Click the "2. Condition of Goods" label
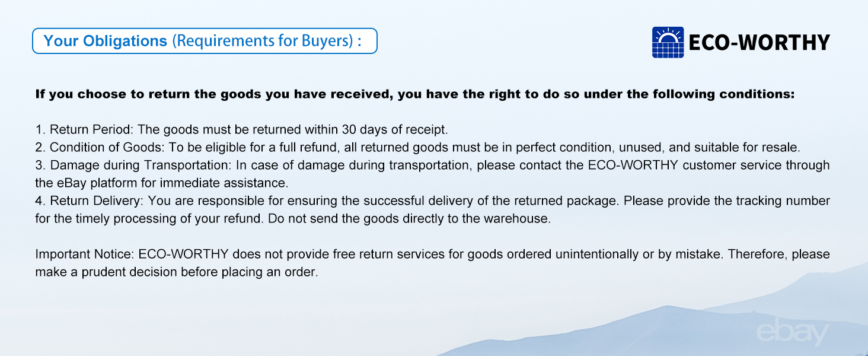The width and height of the screenshot is (868, 356). pos(98,147)
